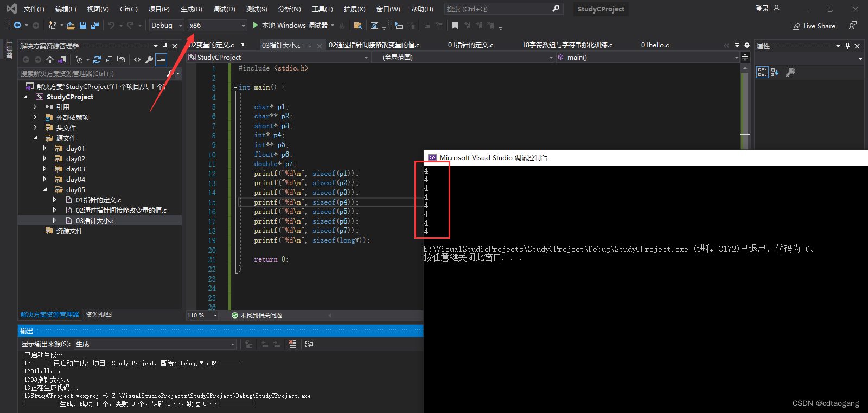Expand the day01 folder
868x413 pixels.
click(44, 148)
